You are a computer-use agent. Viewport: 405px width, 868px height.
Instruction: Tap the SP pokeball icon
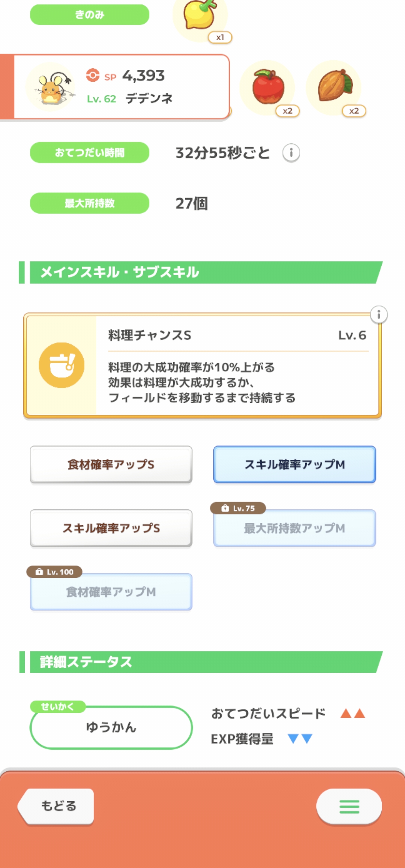(93, 75)
